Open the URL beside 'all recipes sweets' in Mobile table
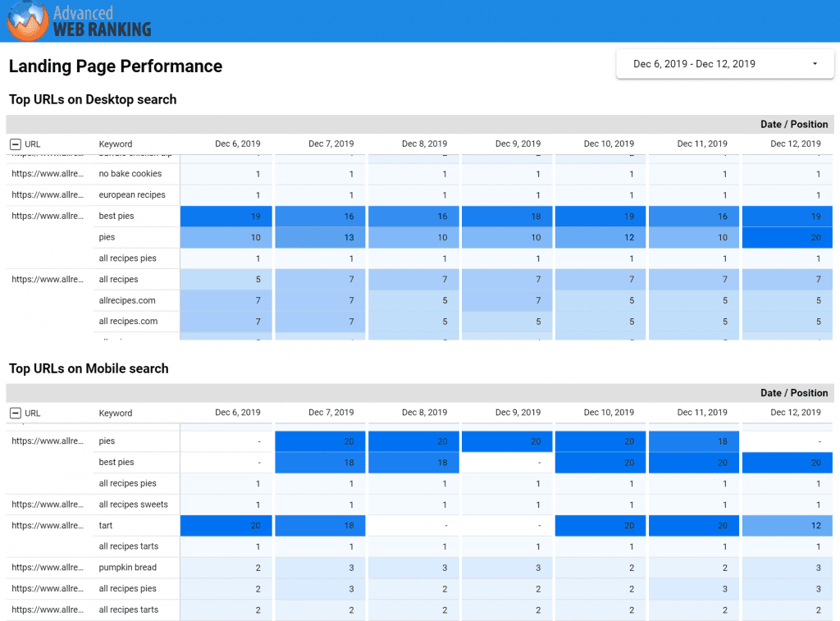This screenshot has height=621, width=840. (x=47, y=505)
